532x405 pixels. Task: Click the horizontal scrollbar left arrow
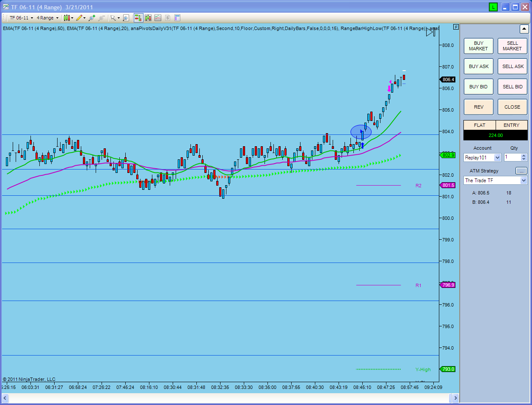tap(5, 398)
